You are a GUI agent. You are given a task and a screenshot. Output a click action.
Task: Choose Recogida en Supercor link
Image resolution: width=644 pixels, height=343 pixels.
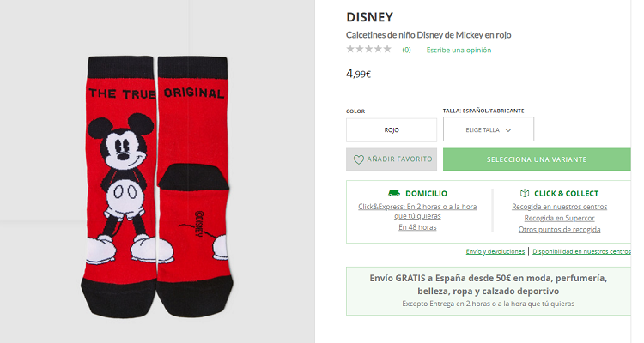(x=559, y=218)
